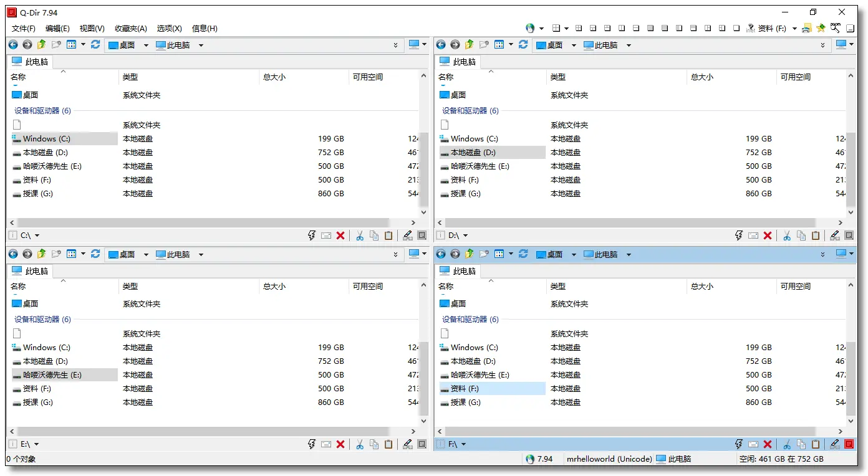Switch to the single-pane layout icon
The height and width of the screenshot is (476, 868).
click(x=736, y=28)
